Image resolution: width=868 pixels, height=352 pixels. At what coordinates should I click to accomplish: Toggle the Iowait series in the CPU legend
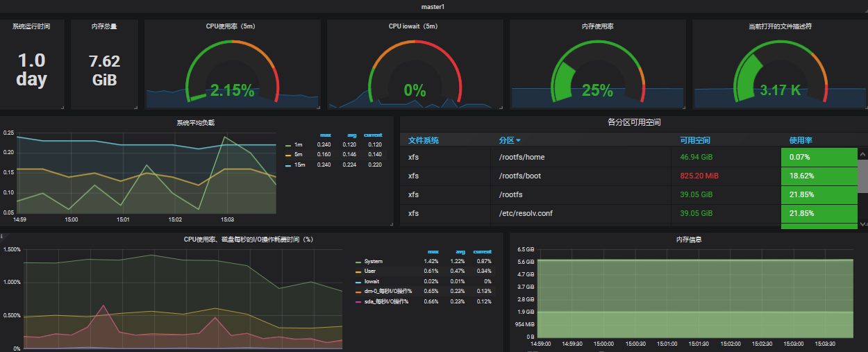(x=372, y=281)
